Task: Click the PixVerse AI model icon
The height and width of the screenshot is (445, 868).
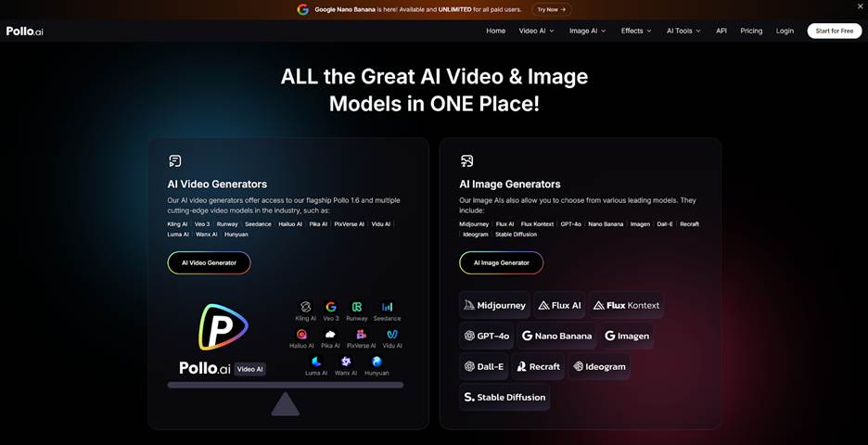Action: (x=362, y=335)
